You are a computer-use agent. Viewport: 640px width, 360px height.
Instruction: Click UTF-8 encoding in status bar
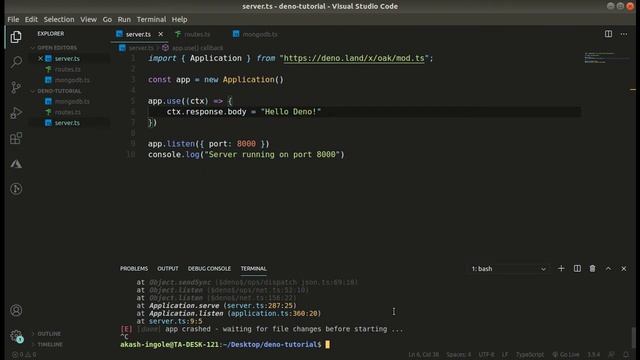pyautogui.click(x=486, y=355)
